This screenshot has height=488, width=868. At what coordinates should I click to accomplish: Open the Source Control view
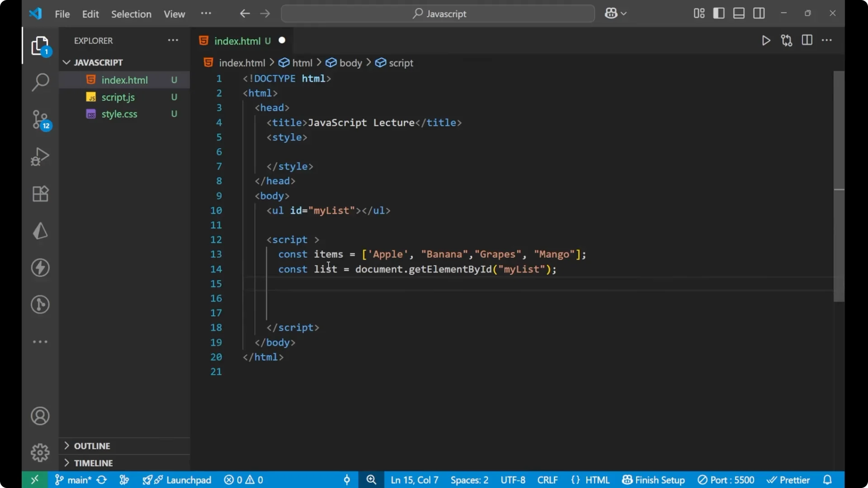point(40,120)
